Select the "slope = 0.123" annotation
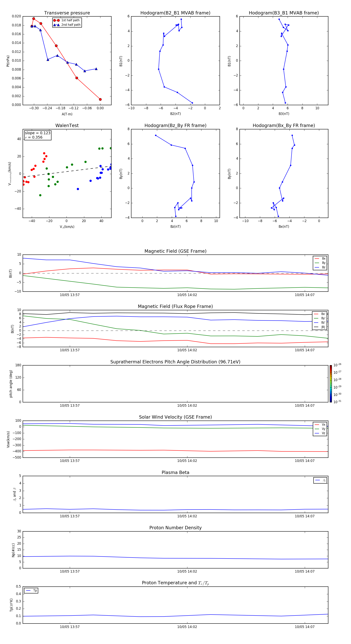The height and width of the screenshot is (644, 351). tap(38, 133)
